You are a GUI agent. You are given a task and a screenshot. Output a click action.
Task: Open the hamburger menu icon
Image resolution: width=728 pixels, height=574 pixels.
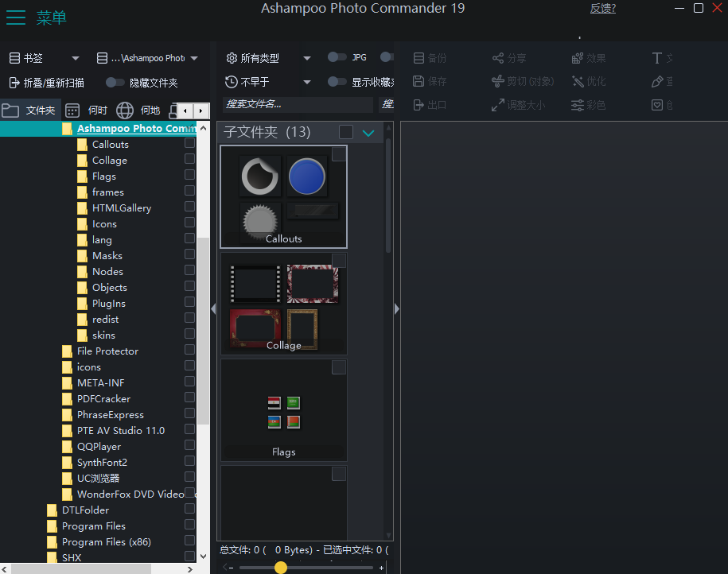tap(16, 18)
